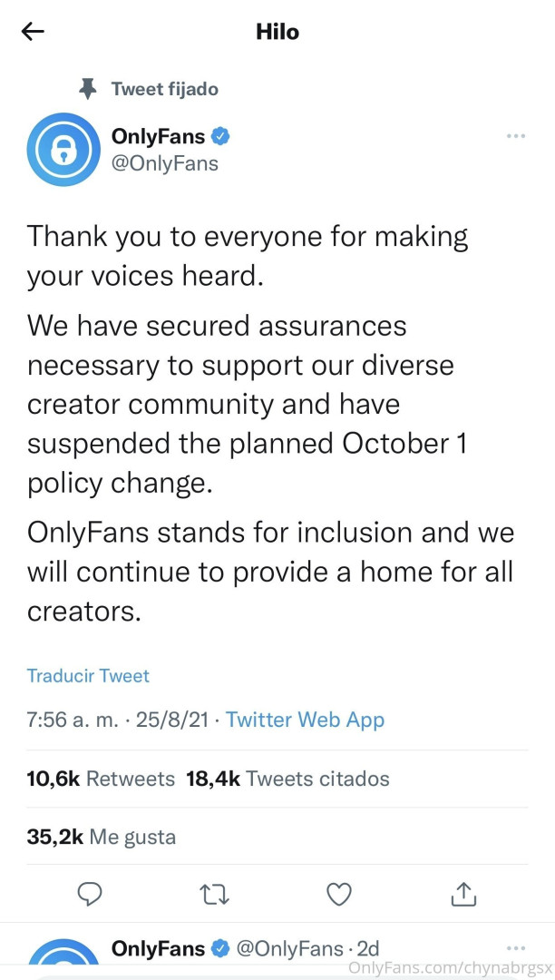The height and width of the screenshot is (980, 555).
Task: Tap the reply speech bubble icon
Action: point(89,895)
